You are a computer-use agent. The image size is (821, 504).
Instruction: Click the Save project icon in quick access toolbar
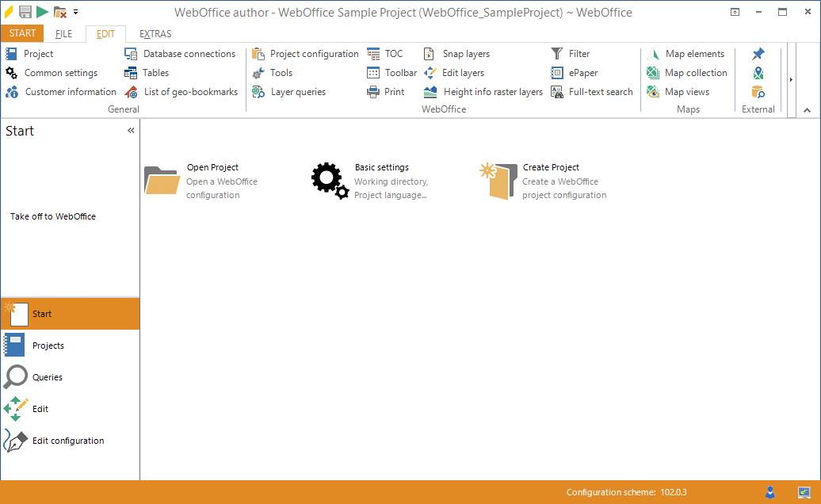[24, 12]
